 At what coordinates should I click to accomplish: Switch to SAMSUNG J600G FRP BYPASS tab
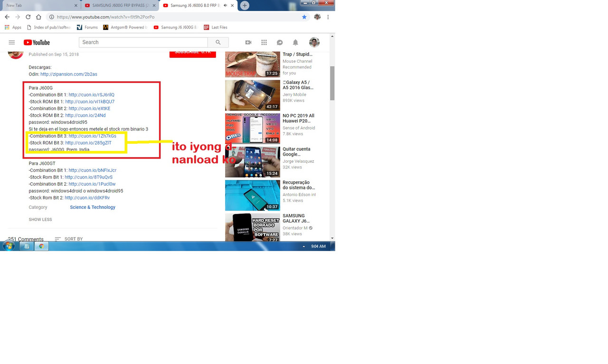coord(120,6)
